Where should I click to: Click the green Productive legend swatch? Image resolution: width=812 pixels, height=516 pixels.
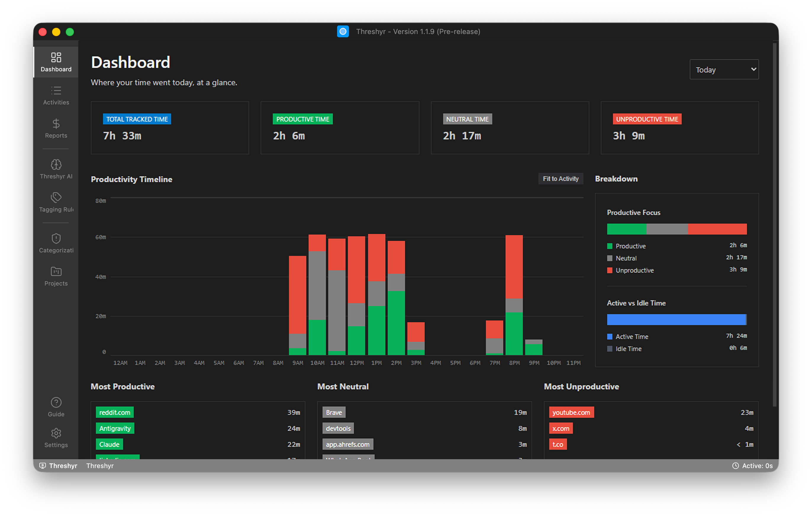[610, 246]
